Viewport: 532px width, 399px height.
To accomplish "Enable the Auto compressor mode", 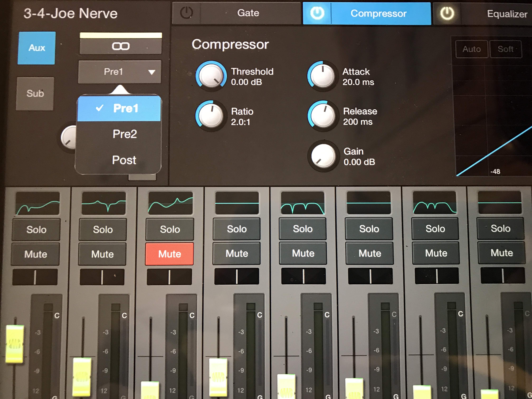I will (471, 49).
